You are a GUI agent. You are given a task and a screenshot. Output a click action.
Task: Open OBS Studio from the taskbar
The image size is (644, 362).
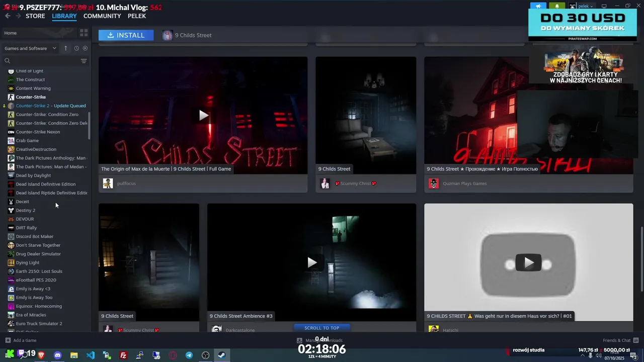coord(205,355)
